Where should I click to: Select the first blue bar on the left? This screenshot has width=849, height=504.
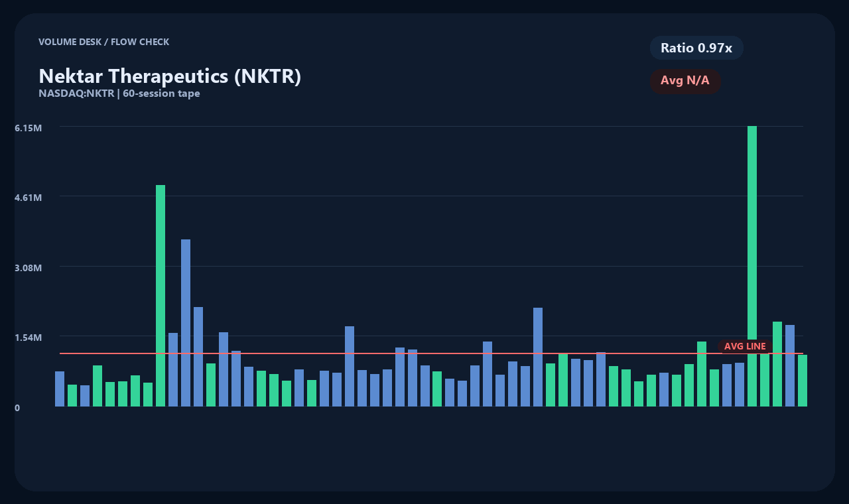coord(60,389)
